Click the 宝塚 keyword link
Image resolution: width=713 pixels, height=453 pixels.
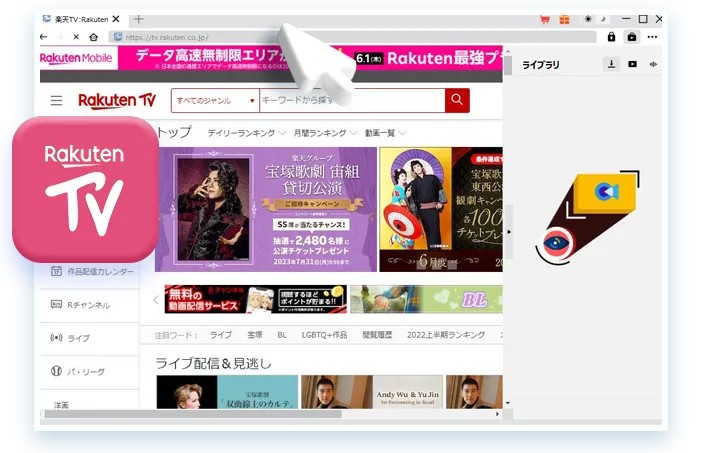255,335
